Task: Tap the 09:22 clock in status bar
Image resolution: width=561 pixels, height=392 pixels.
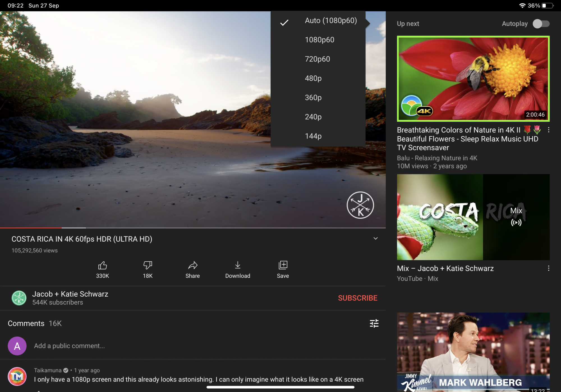Action: point(15,6)
